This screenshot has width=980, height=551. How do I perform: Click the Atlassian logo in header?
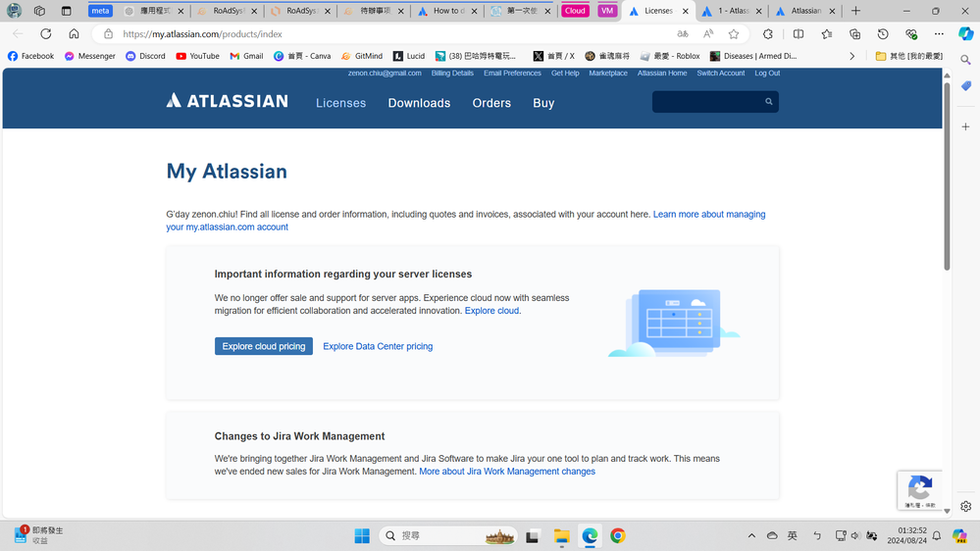click(227, 101)
